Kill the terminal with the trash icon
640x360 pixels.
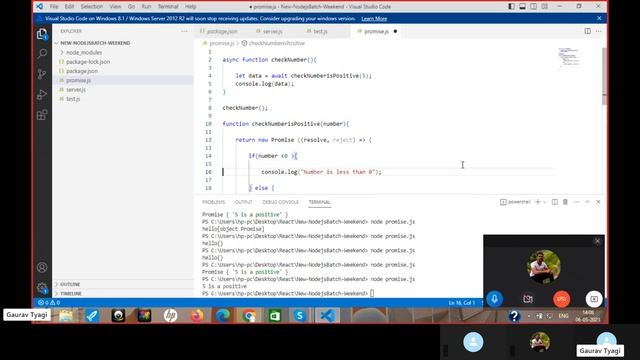pyautogui.click(x=565, y=202)
